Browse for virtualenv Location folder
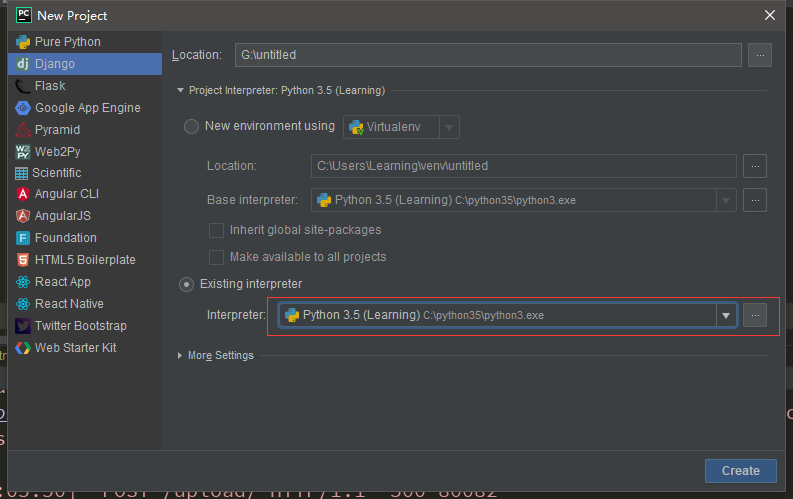The height and width of the screenshot is (499, 793). point(755,166)
